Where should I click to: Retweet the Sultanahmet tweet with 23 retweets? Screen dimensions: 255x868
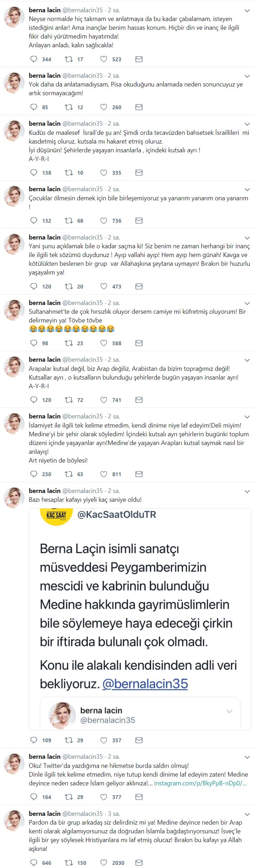tap(69, 343)
